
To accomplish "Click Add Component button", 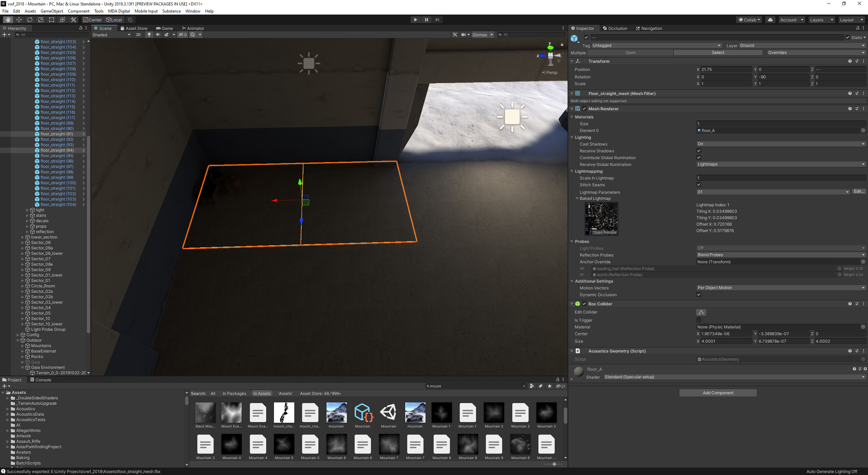I will tap(718, 393).
